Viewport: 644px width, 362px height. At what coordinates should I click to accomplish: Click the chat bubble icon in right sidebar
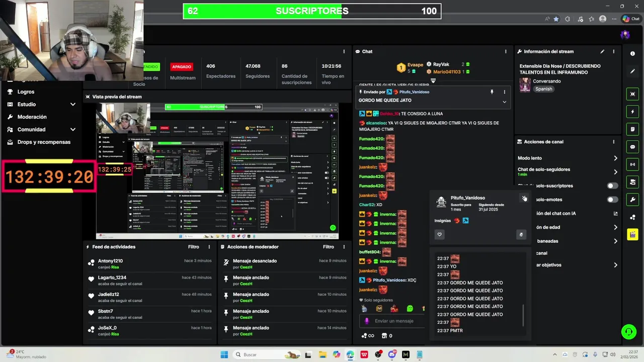point(632,147)
